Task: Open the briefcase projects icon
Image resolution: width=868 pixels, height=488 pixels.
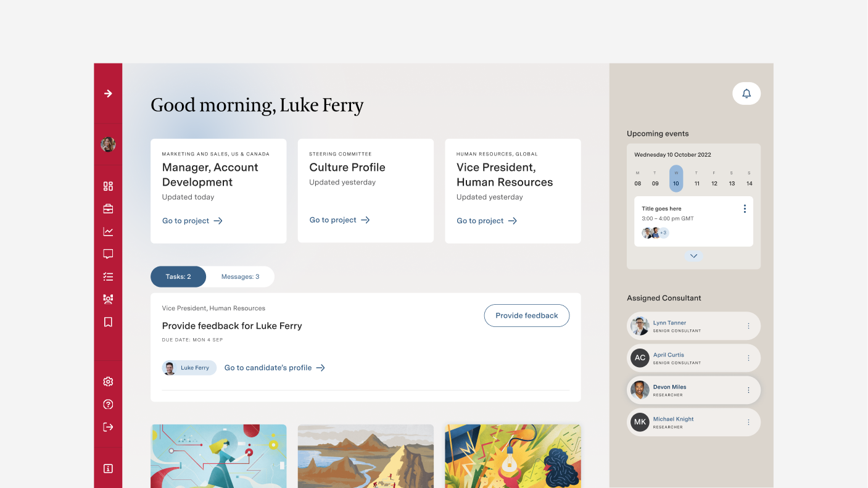Action: point(108,209)
